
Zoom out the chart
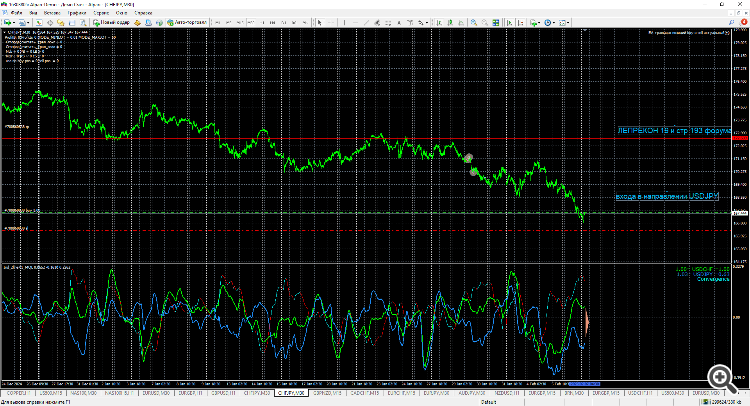(485, 22)
